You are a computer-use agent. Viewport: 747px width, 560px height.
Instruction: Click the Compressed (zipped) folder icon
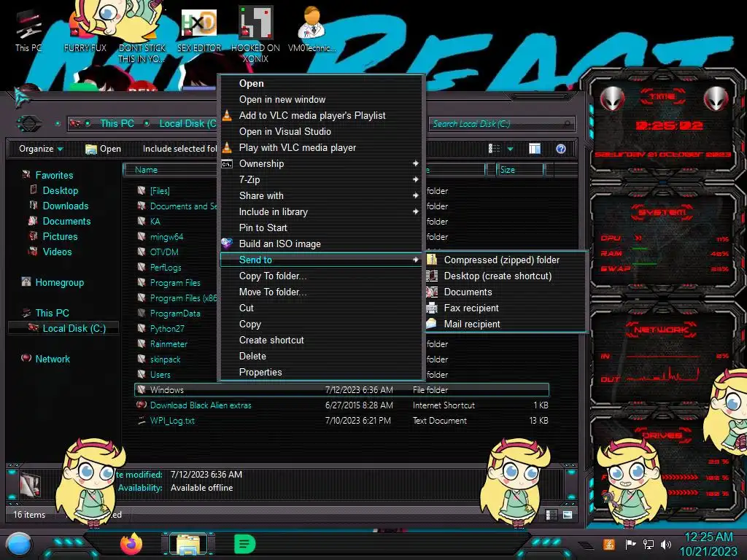coord(432,260)
